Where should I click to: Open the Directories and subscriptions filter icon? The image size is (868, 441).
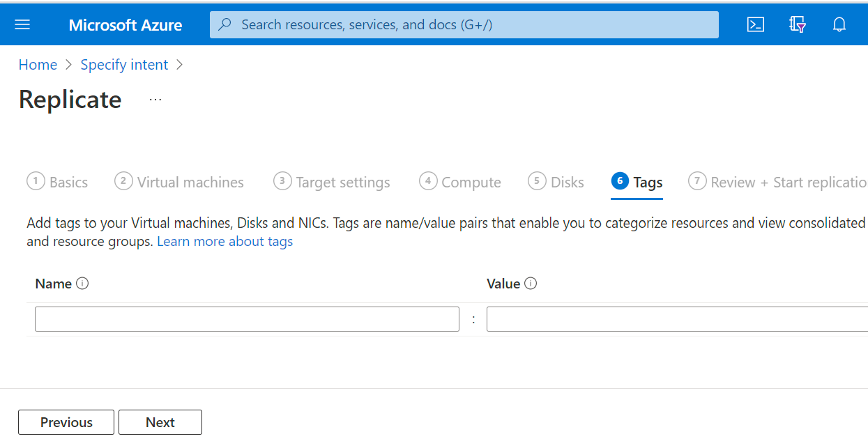click(x=798, y=24)
